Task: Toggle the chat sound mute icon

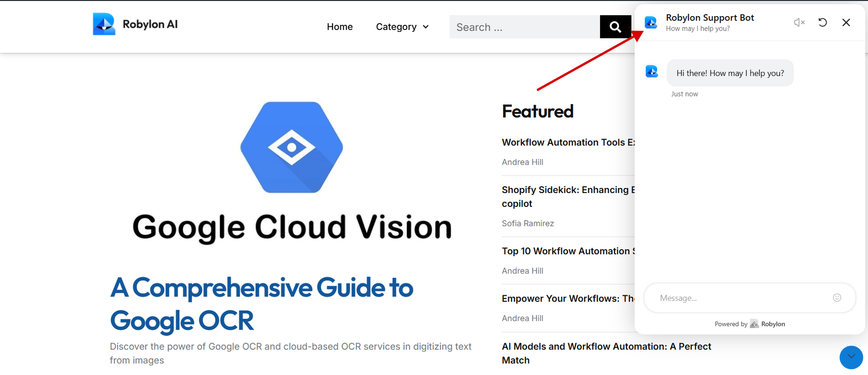Action: pos(799,22)
